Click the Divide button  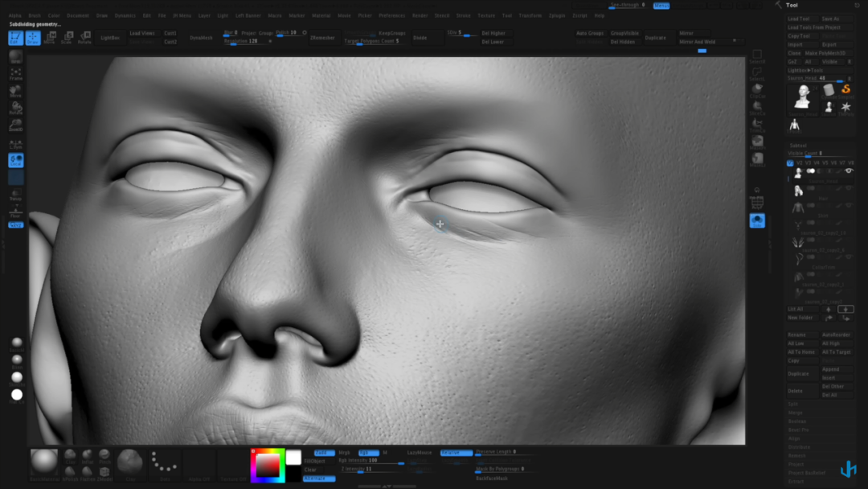(x=420, y=38)
